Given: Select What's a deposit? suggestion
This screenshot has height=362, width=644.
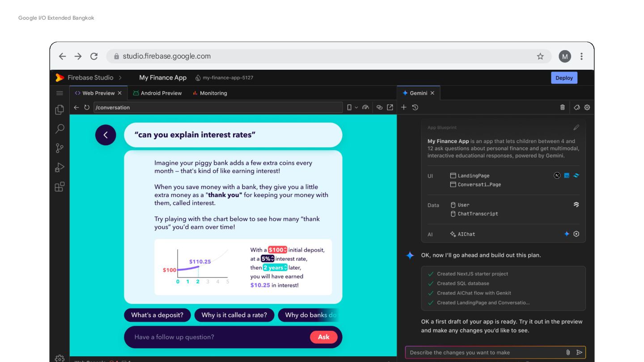Looking at the screenshot, I should tap(157, 315).
